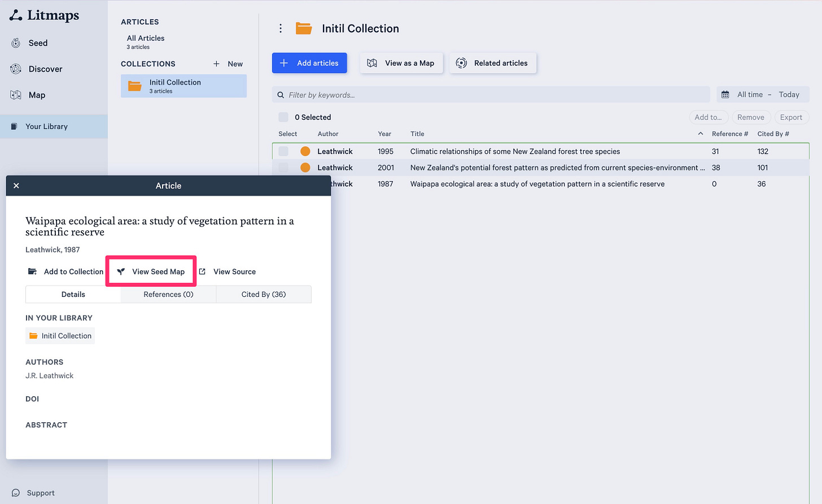This screenshot has width=822, height=504.
Task: Check the 2001 Leathwick article checkbox
Action: [x=283, y=168]
